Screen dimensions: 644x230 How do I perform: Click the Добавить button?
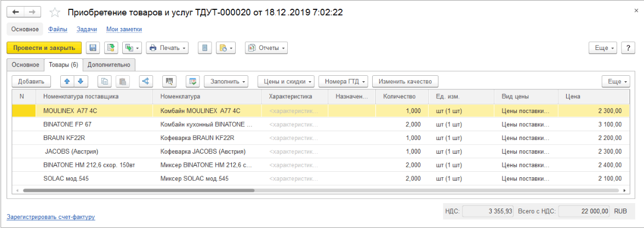(x=31, y=81)
